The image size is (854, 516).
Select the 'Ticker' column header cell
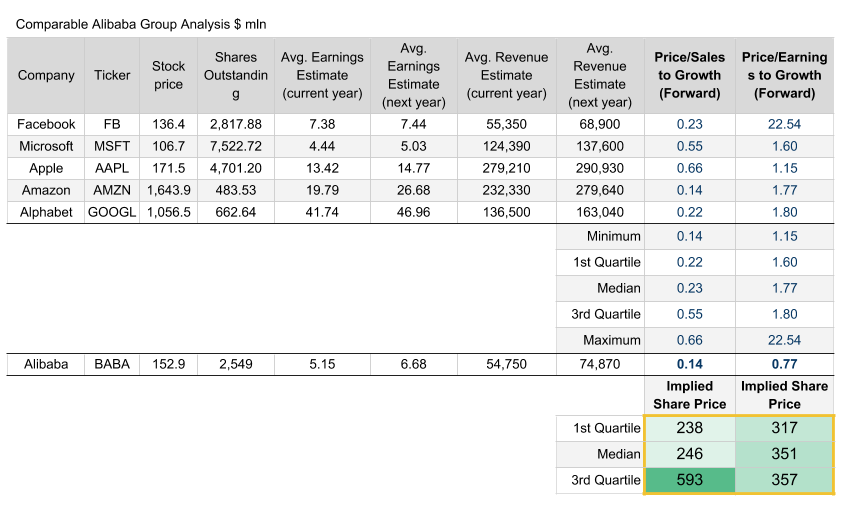click(x=112, y=75)
